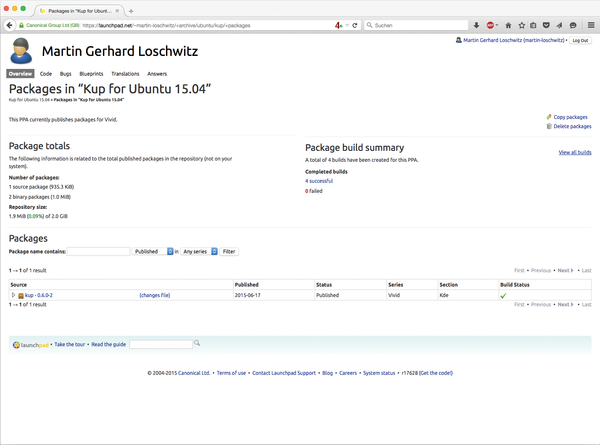Viewport: 600px width, 445px height.
Task: Click the Pocket toolbar icon
Action: tap(546, 25)
